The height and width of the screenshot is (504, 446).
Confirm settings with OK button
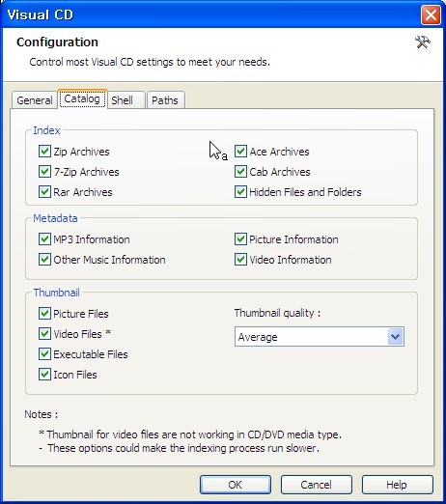click(236, 485)
